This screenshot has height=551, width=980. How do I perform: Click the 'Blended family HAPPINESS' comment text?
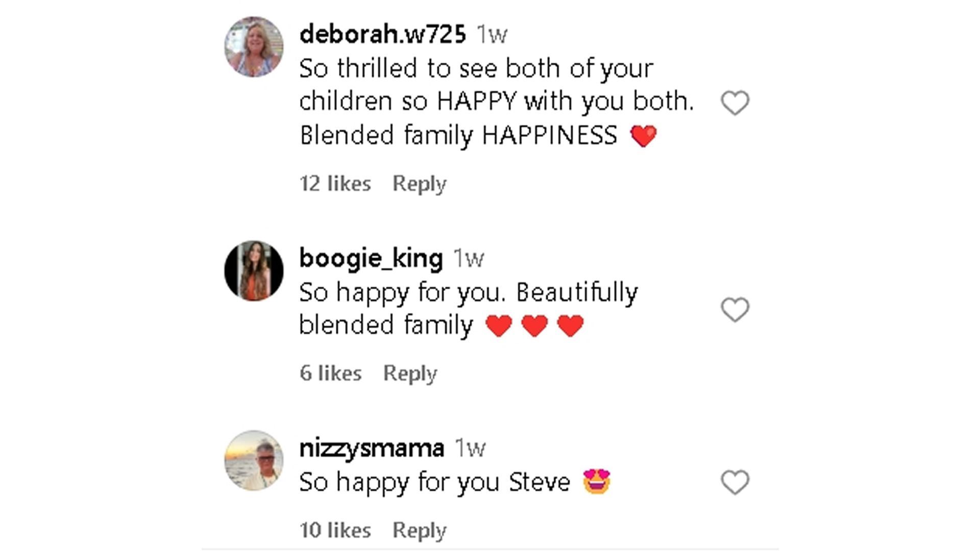[x=458, y=135]
